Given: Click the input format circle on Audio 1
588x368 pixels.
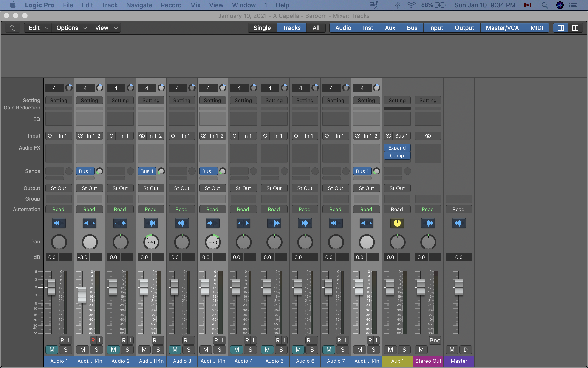Looking at the screenshot, I should (x=50, y=136).
